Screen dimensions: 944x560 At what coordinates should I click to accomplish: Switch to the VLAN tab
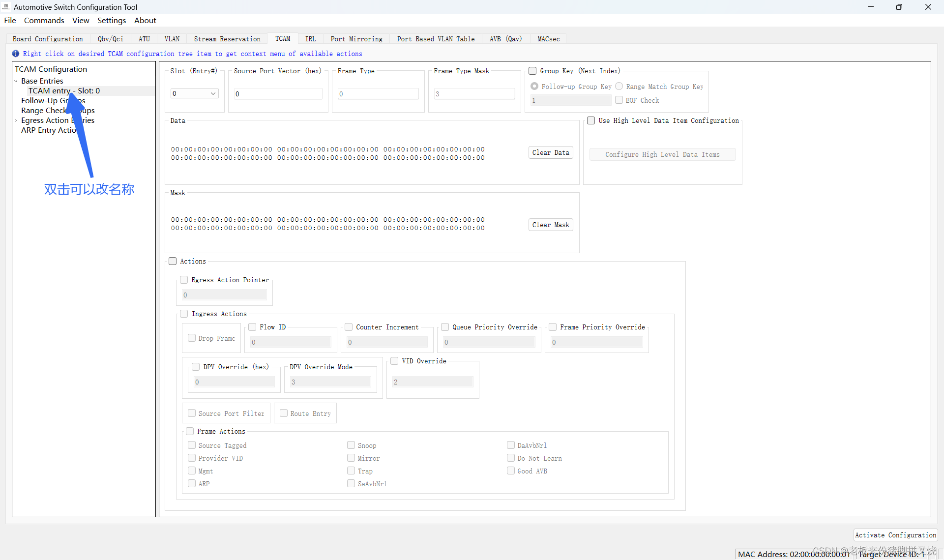pyautogui.click(x=172, y=39)
